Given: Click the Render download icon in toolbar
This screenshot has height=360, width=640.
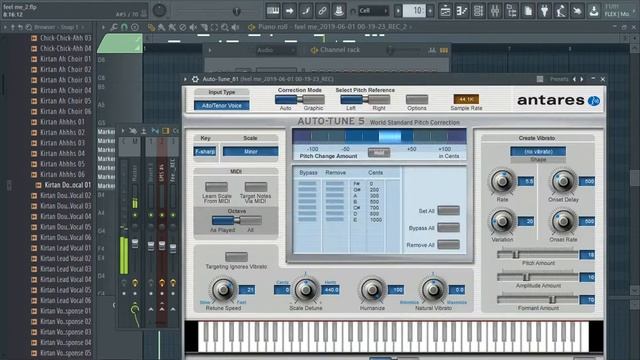Looking at the screenshot, I should click(593, 11).
